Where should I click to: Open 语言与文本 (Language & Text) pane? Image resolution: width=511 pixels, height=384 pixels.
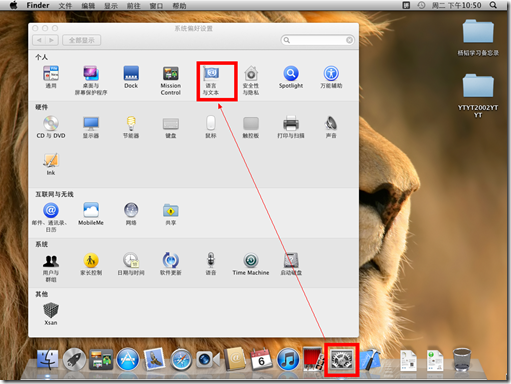coord(211,80)
